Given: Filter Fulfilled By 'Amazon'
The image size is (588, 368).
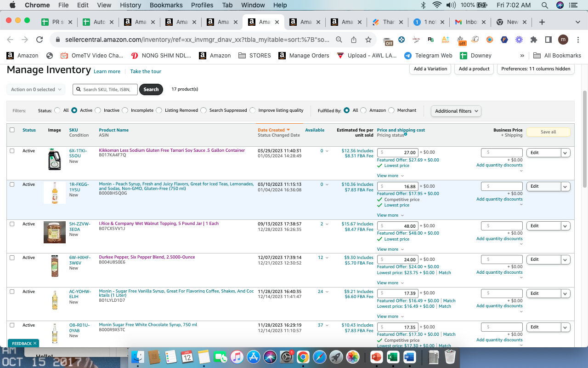Looking at the screenshot, I should click(363, 110).
